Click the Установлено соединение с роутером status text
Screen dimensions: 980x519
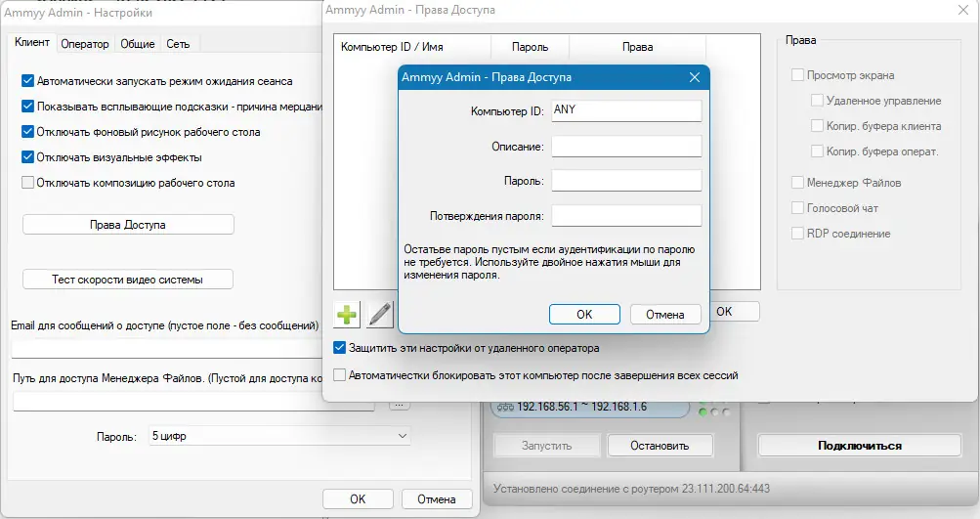click(631, 489)
